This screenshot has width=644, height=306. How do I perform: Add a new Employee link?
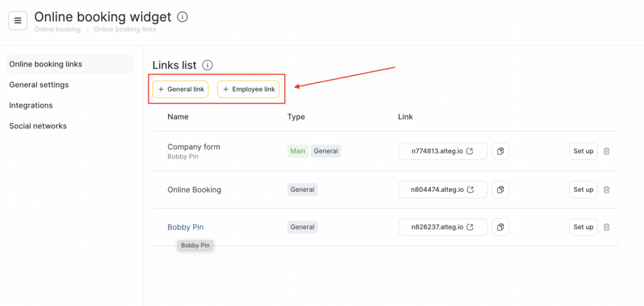[x=248, y=89]
